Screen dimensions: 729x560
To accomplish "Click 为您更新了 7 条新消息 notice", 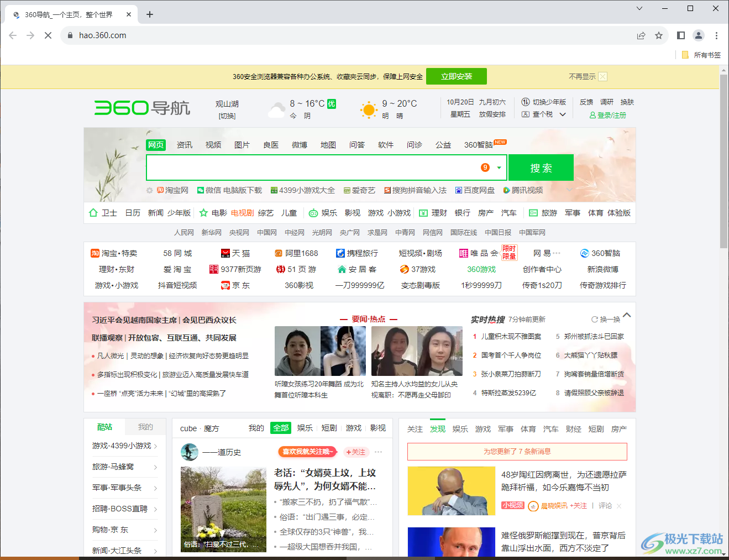I will (517, 452).
